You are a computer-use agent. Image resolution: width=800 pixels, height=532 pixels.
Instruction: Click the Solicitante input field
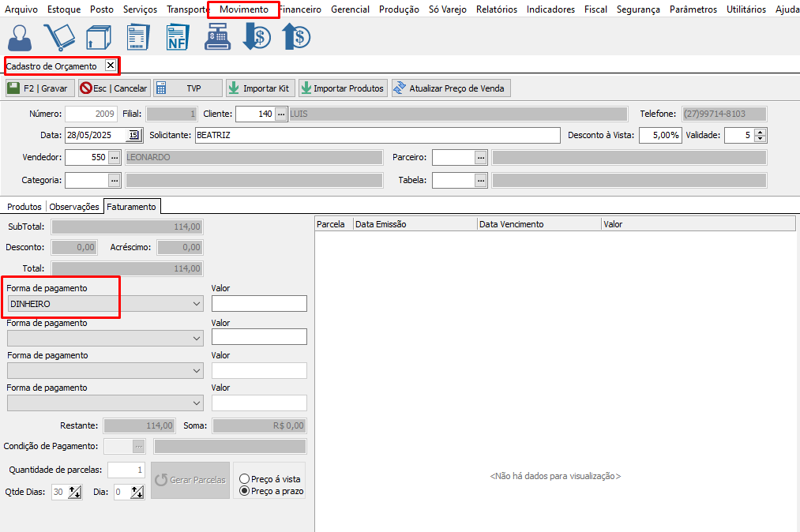377,135
